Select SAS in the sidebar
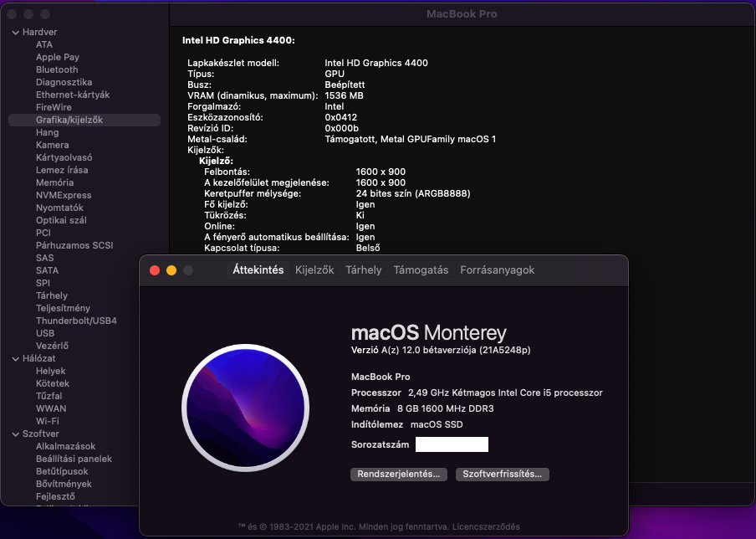 point(45,258)
